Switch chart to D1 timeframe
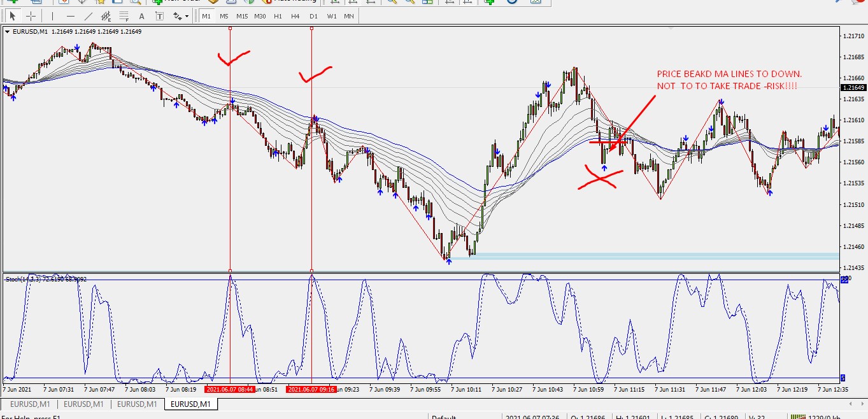The height and width of the screenshot is (419, 868). tap(313, 16)
